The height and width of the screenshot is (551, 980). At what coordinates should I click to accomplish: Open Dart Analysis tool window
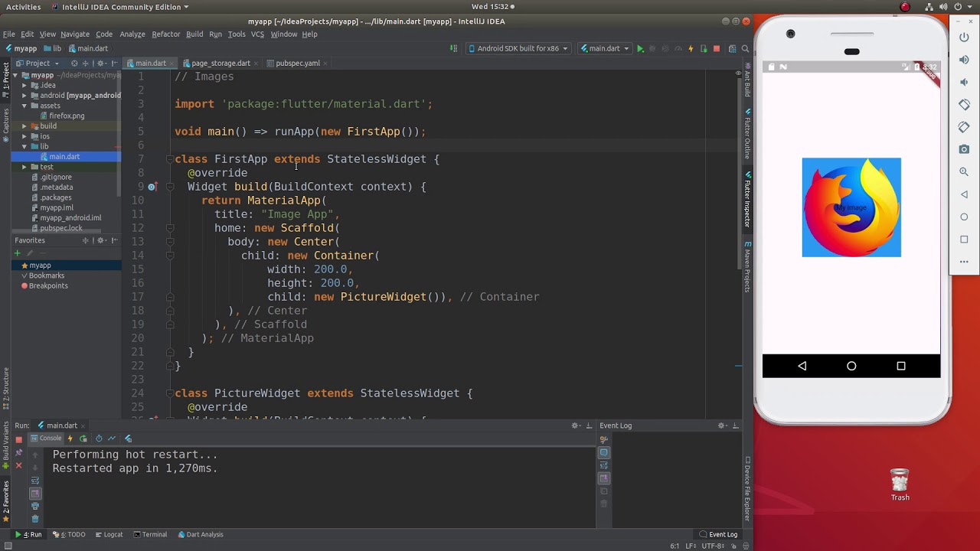tap(200, 535)
